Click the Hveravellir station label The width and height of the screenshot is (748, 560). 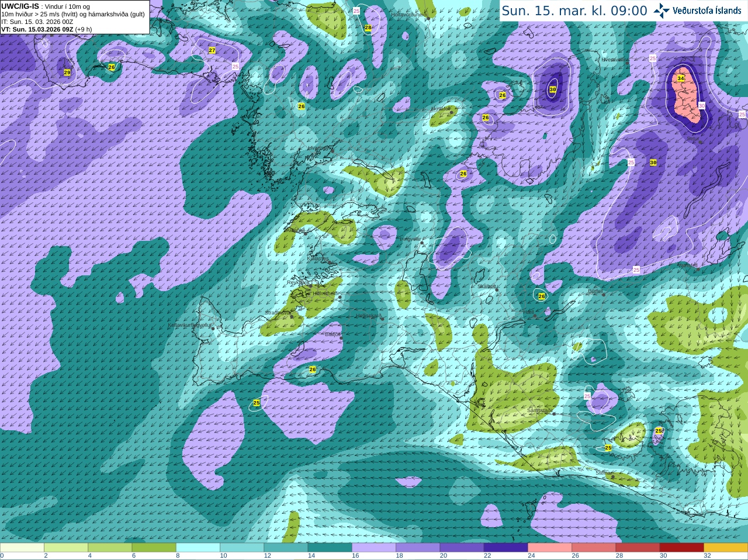(x=615, y=60)
